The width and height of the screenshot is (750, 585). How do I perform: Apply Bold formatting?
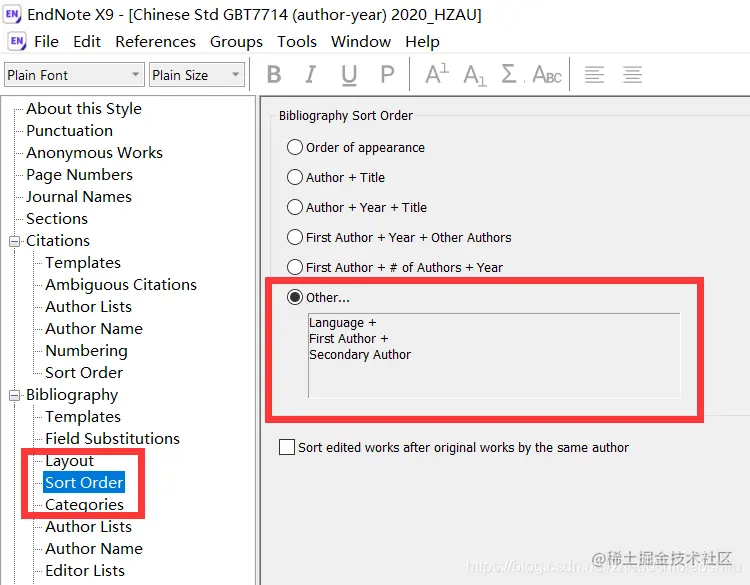(x=274, y=75)
